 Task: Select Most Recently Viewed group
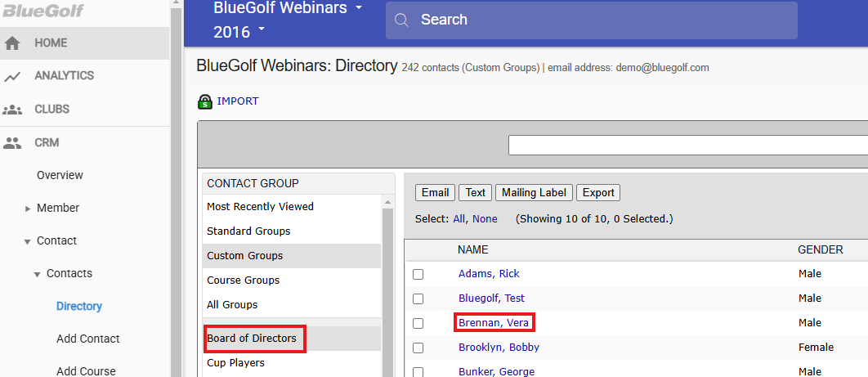(x=292, y=207)
